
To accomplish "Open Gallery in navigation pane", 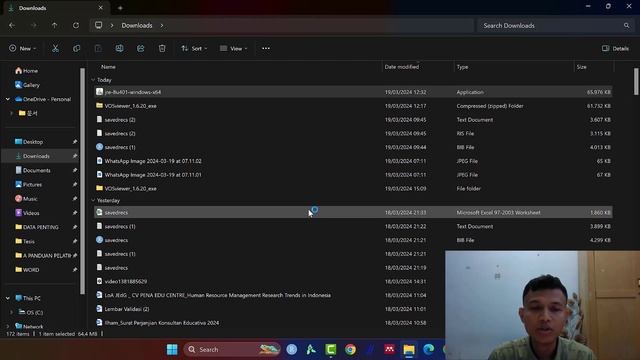I will [27, 85].
